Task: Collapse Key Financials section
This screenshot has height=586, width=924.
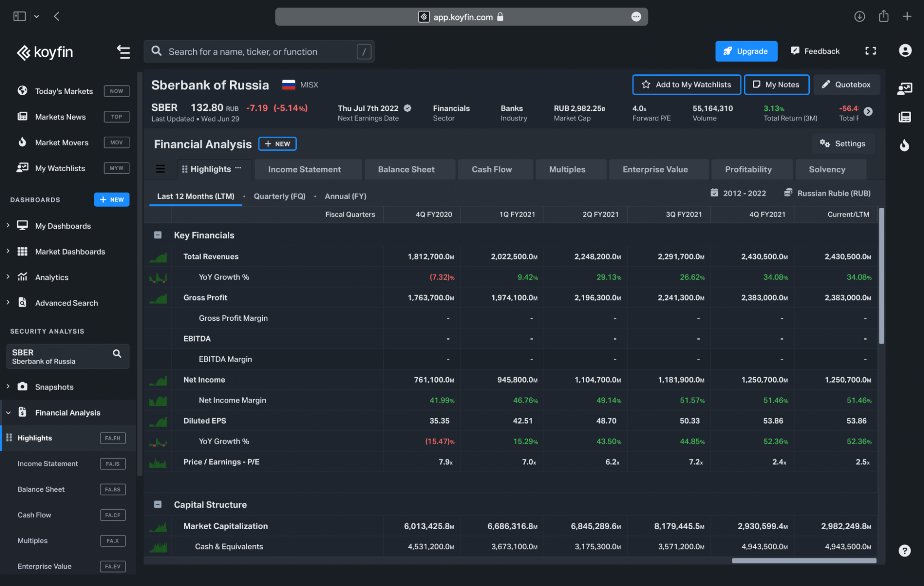Action: click(158, 235)
